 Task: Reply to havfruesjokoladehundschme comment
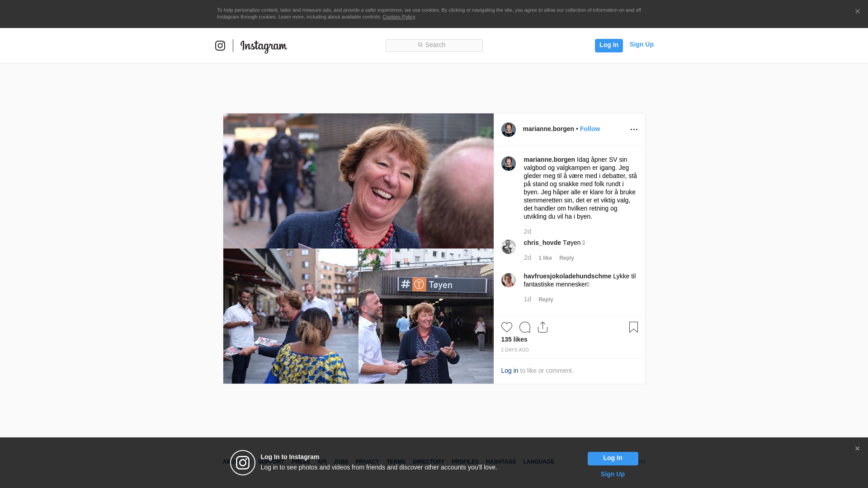coord(546,300)
